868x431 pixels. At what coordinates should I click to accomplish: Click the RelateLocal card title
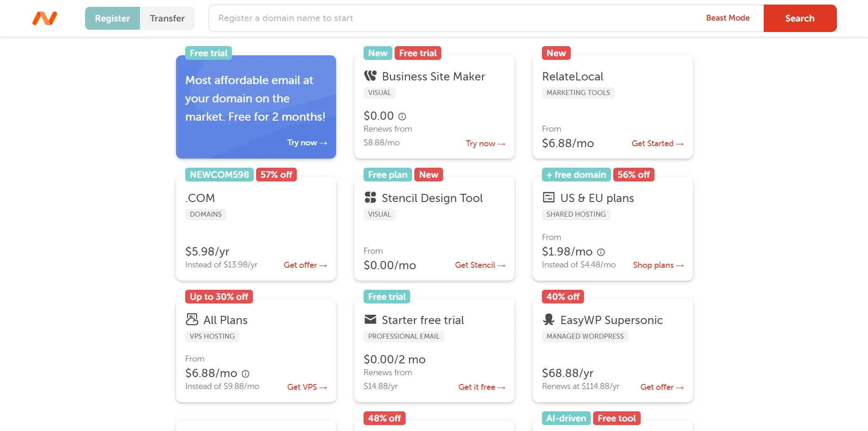pos(573,76)
